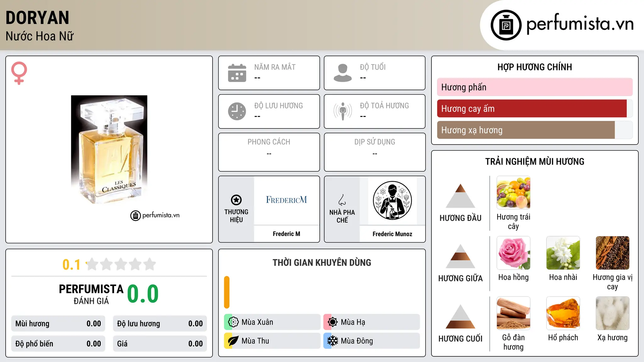Click the Năm ra mắt label

275,67
